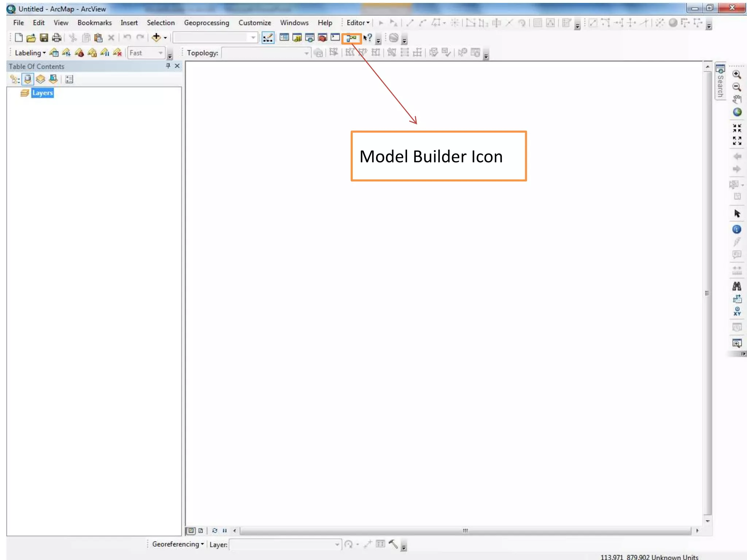Open the vertical Search tab
Screen dimensions: 747x560
tap(720, 82)
